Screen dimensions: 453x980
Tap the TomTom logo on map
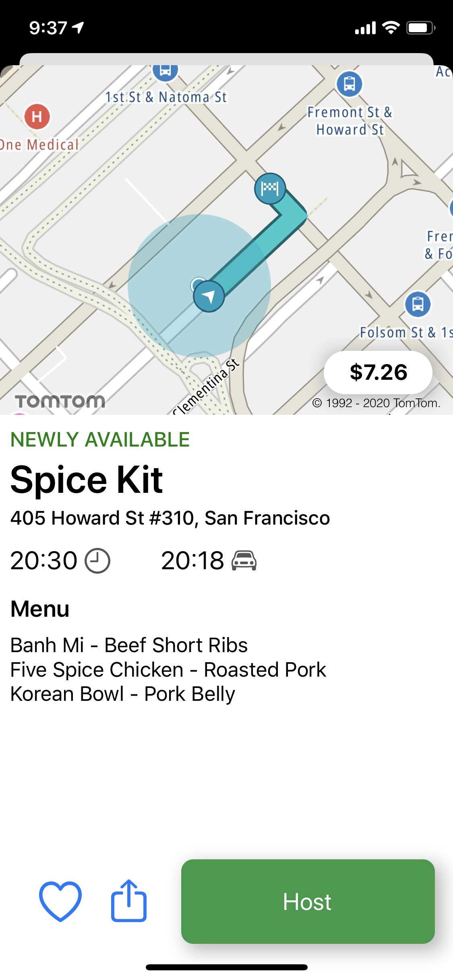(60, 401)
